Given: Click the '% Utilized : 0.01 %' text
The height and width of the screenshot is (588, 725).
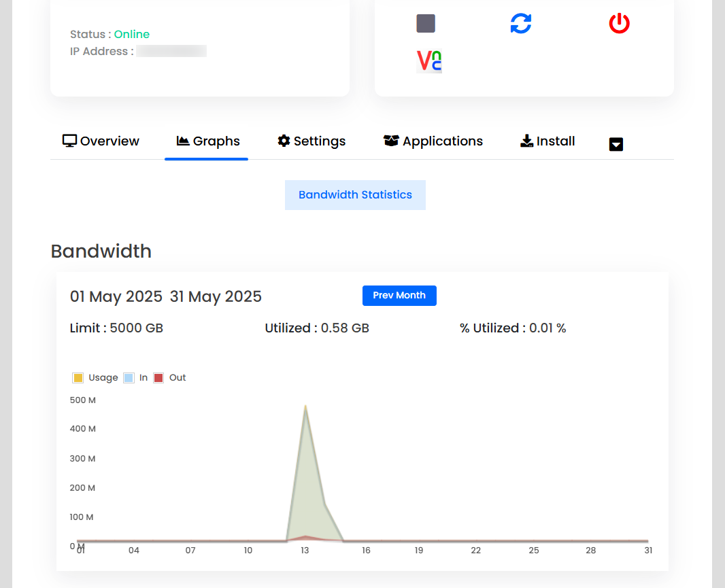Looking at the screenshot, I should click(x=513, y=328).
